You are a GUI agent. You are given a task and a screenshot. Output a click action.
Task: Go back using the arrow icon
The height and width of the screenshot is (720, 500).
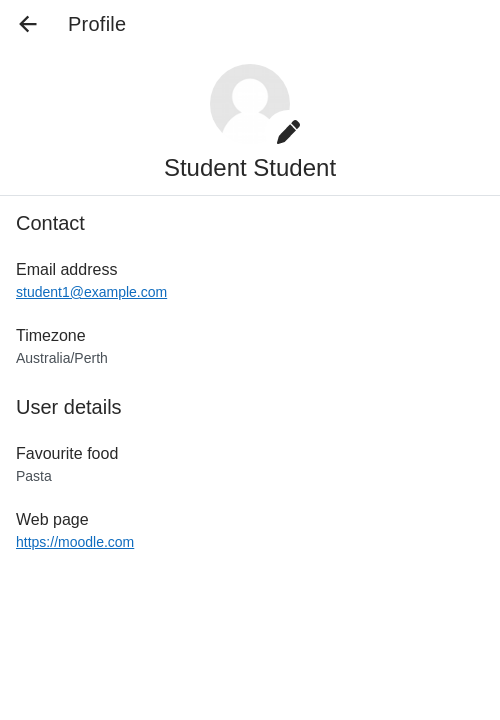28,24
